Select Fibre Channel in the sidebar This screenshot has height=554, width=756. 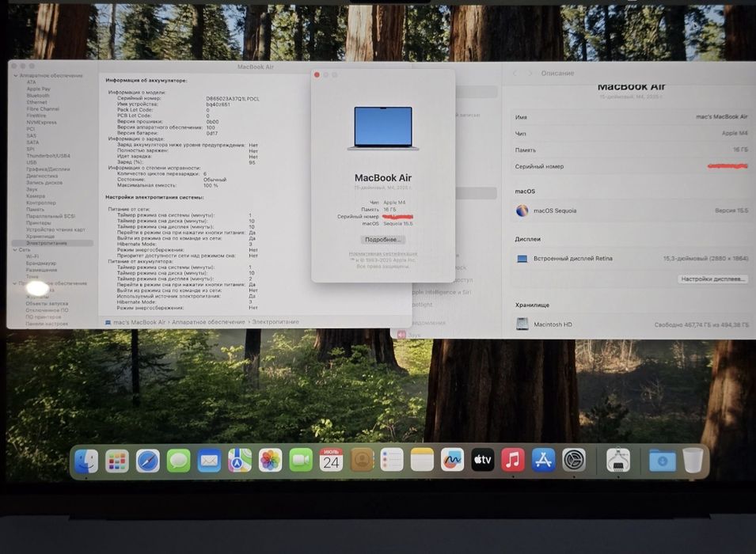(x=43, y=109)
